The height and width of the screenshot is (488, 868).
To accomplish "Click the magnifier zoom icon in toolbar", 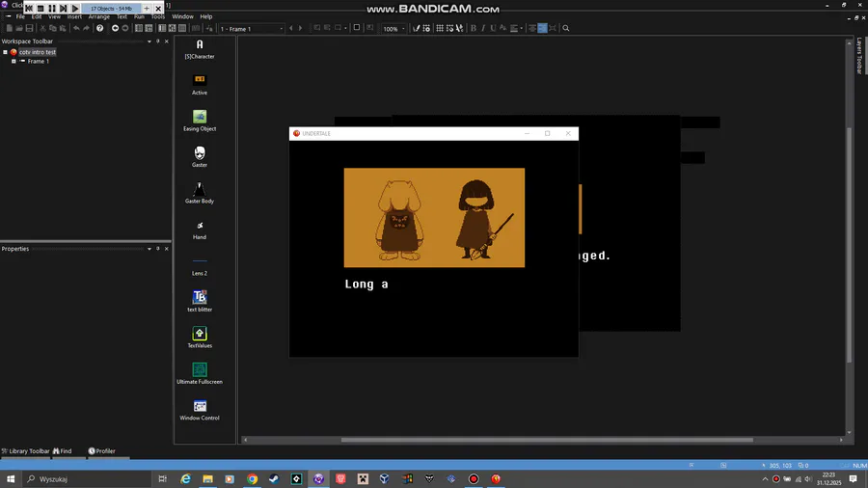I will coord(566,29).
